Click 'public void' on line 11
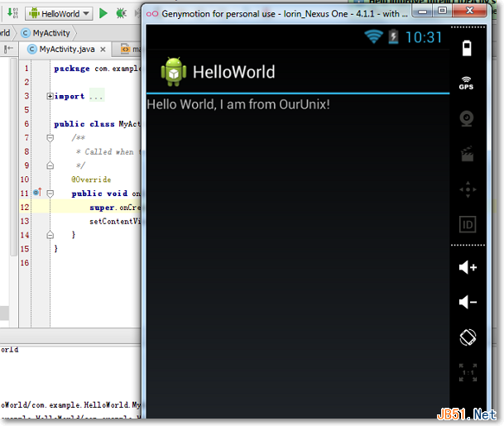This screenshot has height=426, width=504. coord(99,194)
